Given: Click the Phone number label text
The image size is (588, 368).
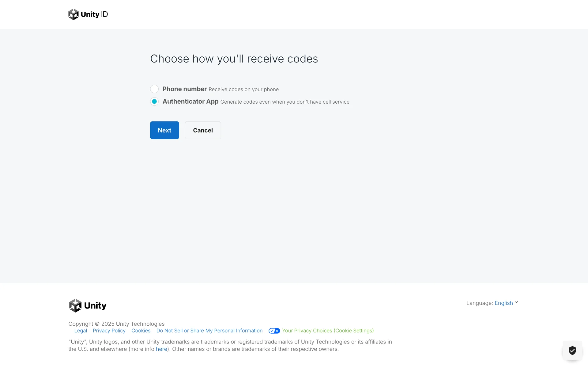Looking at the screenshot, I should (184, 89).
